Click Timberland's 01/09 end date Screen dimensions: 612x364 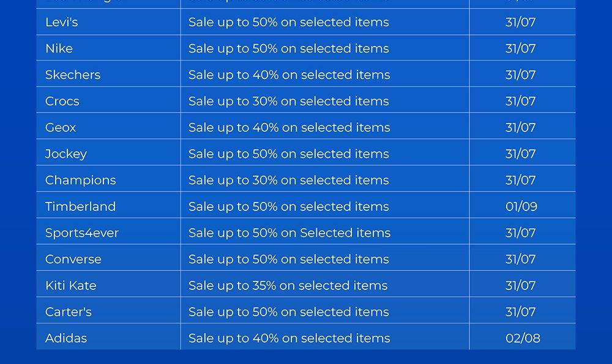[x=521, y=206]
